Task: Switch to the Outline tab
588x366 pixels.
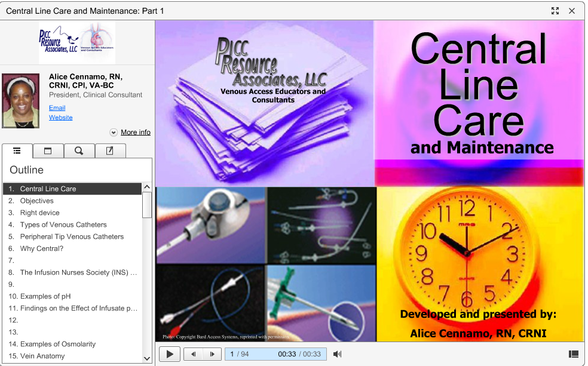Action: click(17, 150)
